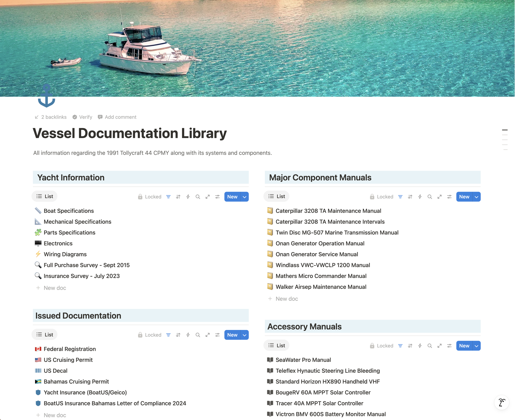The image size is (515, 420).
Task: Expand New dropdown arrow in Accessory Manuals
Action: point(476,346)
